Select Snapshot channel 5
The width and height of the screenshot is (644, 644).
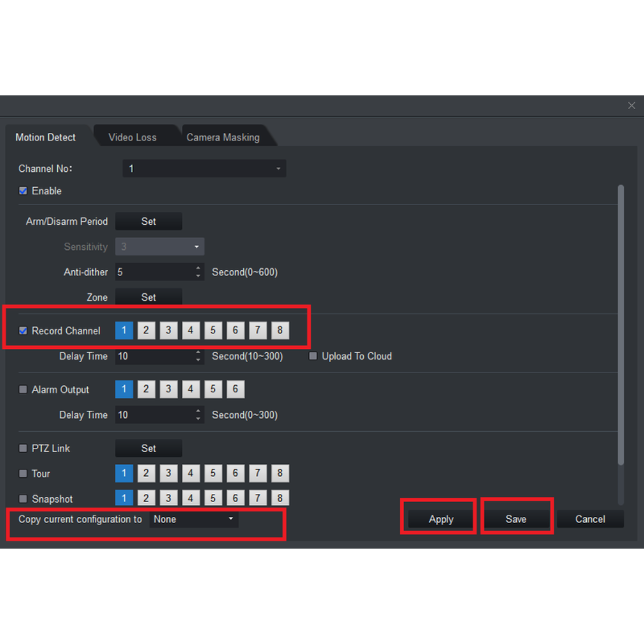pos(213,498)
